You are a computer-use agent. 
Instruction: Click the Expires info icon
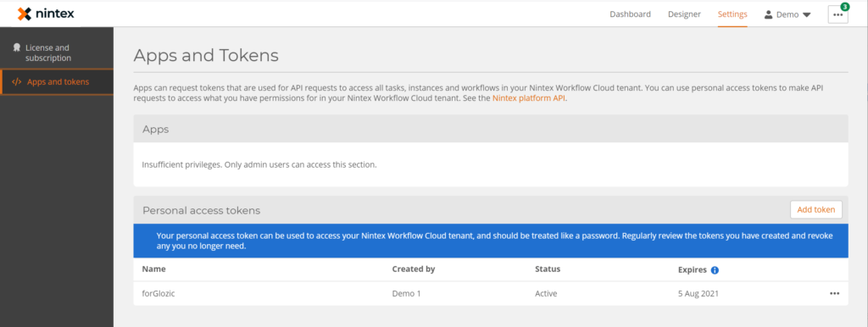[x=715, y=270]
